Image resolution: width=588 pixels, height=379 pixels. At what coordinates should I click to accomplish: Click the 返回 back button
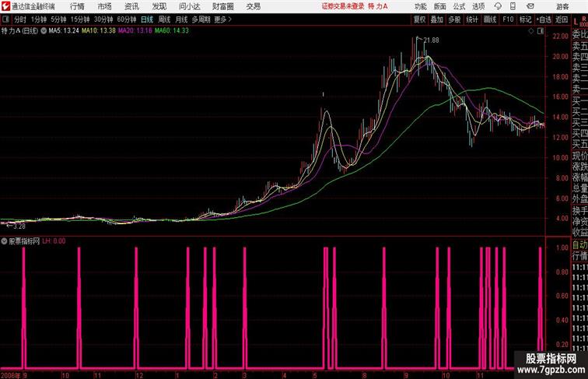562,19
